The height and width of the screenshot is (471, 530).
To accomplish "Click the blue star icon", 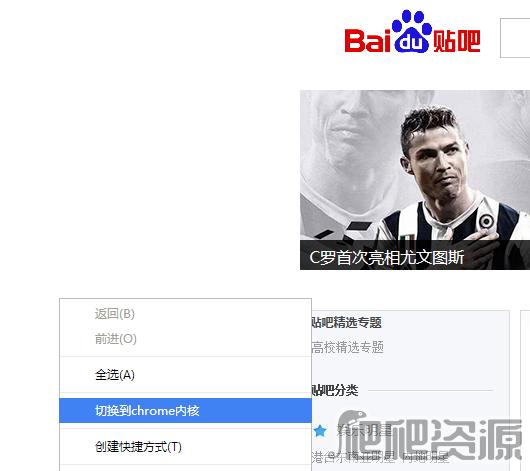I will pyautogui.click(x=320, y=431).
